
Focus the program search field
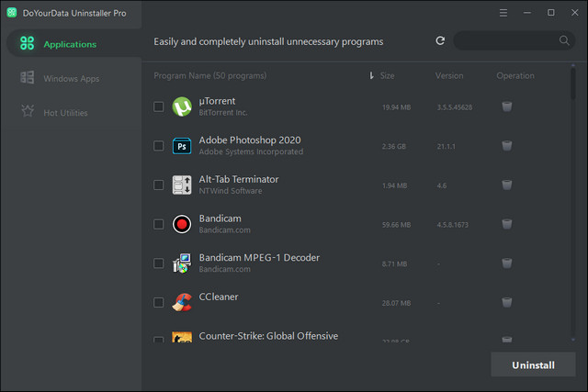tap(505, 41)
